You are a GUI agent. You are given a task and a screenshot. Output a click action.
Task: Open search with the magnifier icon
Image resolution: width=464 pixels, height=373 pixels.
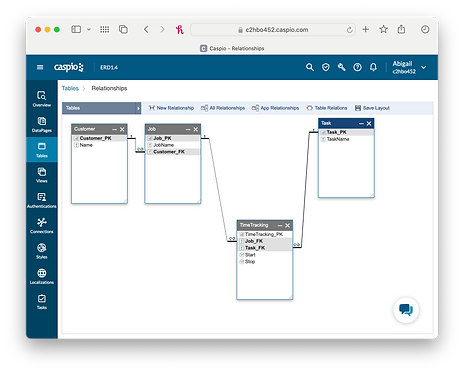pyautogui.click(x=310, y=67)
